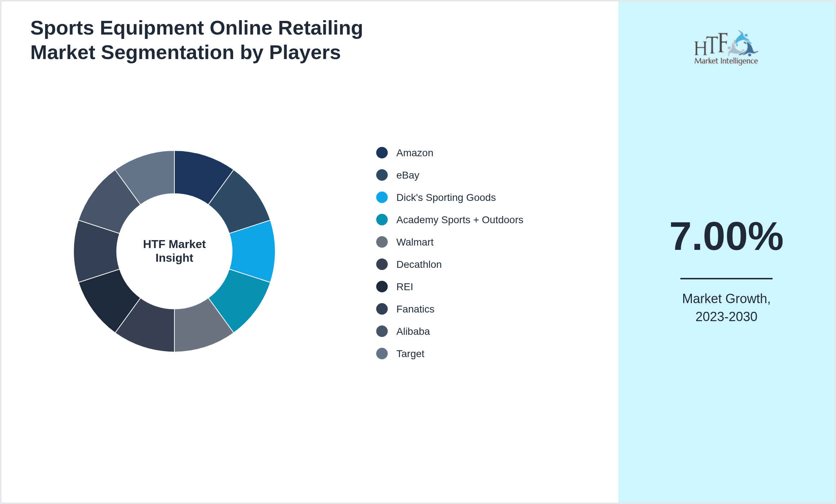Click the Amazon label in the legend

tap(415, 153)
